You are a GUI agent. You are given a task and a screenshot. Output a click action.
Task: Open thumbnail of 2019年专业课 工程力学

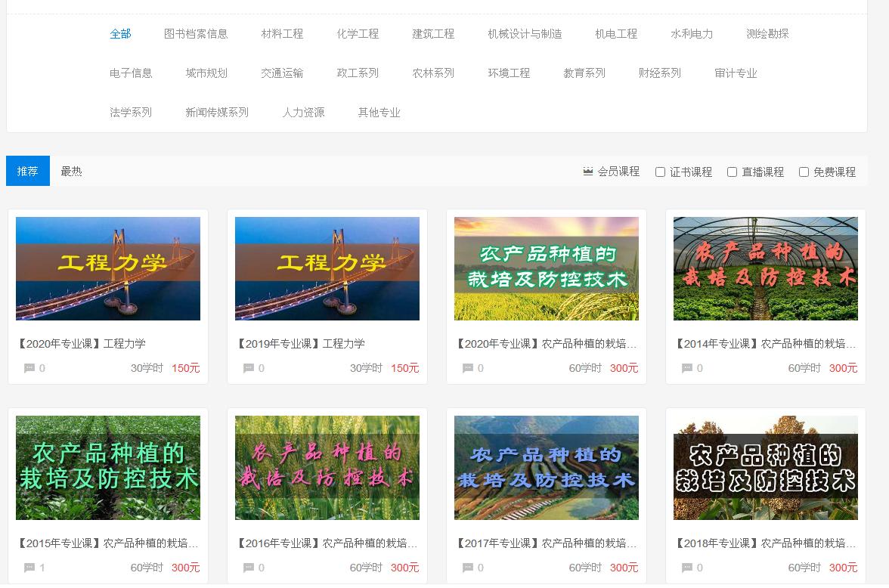327,269
